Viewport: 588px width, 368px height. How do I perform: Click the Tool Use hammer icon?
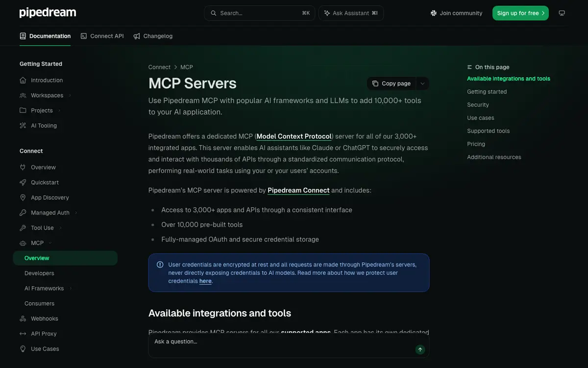[23, 228]
